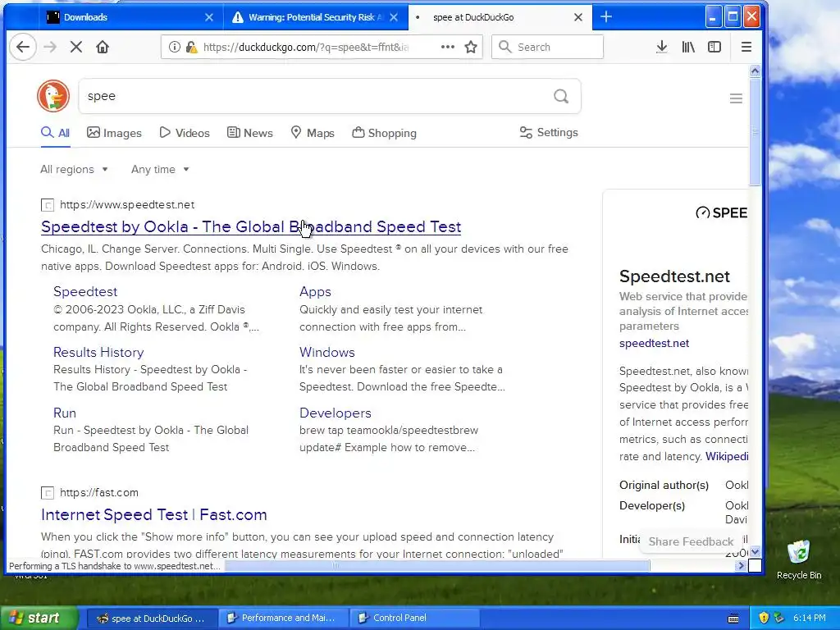Switch to Performance and Maintenance taskbar window

[283, 618]
